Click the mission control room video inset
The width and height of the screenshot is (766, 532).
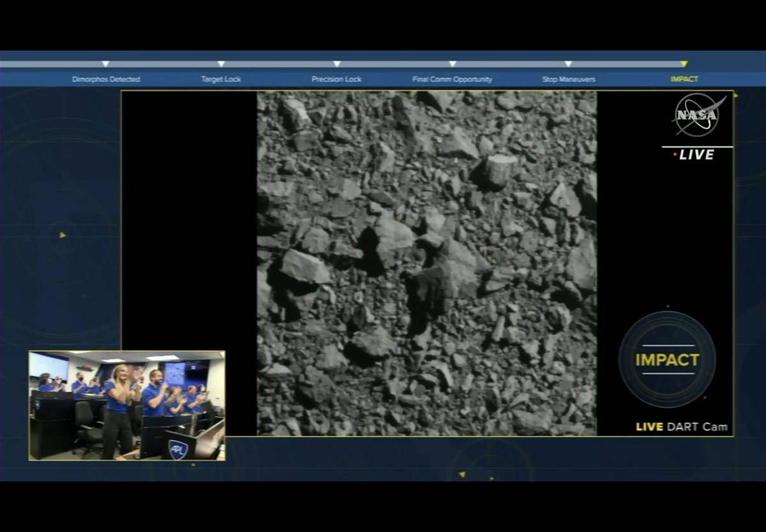(x=127, y=405)
